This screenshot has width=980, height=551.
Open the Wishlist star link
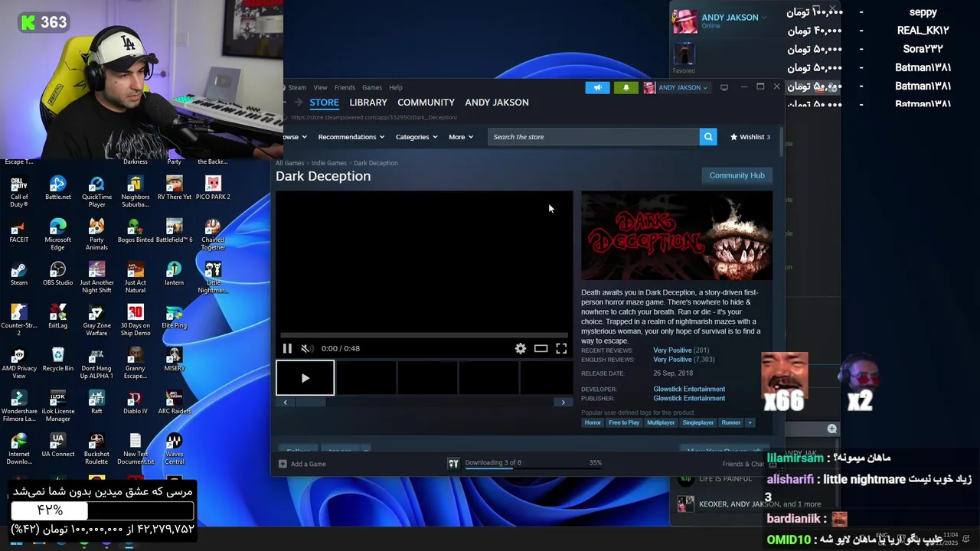(750, 137)
